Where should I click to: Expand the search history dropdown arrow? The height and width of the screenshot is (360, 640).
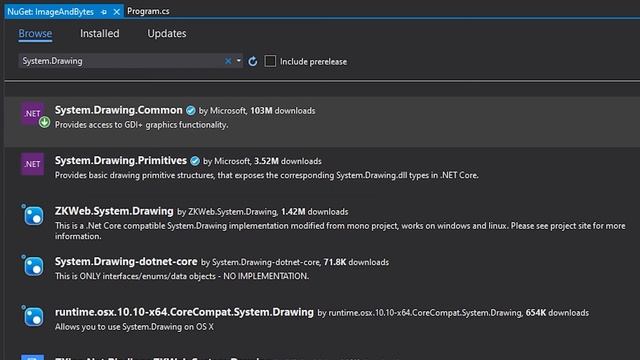[239, 61]
